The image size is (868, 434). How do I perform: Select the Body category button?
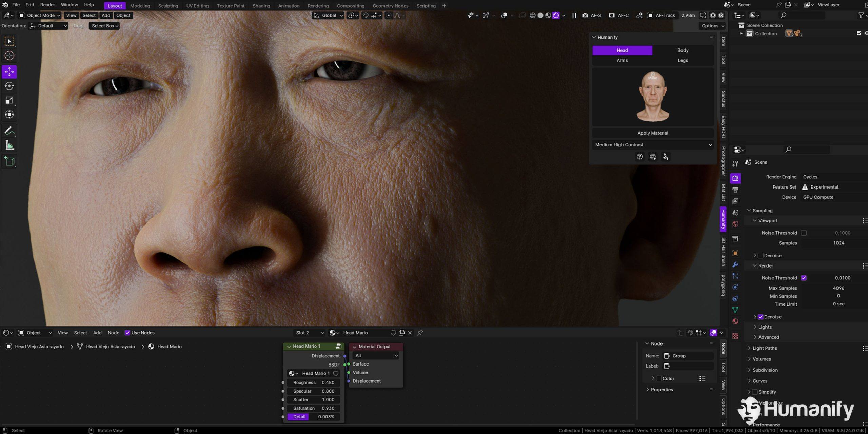pos(683,50)
